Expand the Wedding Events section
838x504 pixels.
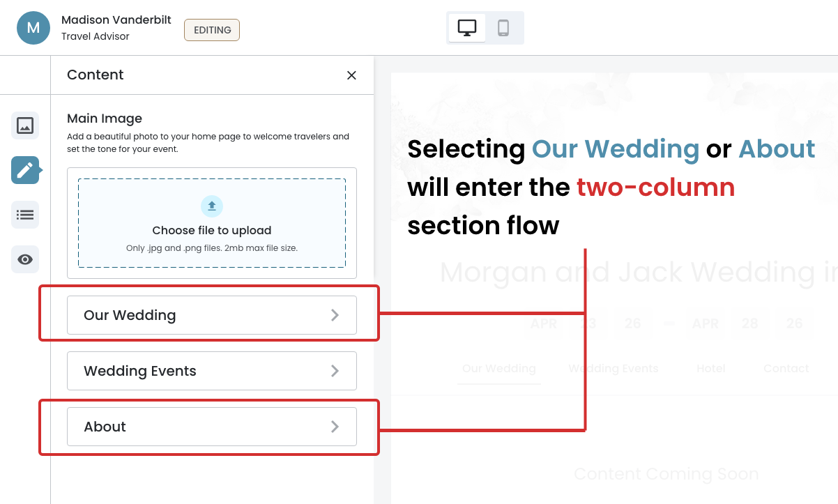(x=211, y=371)
